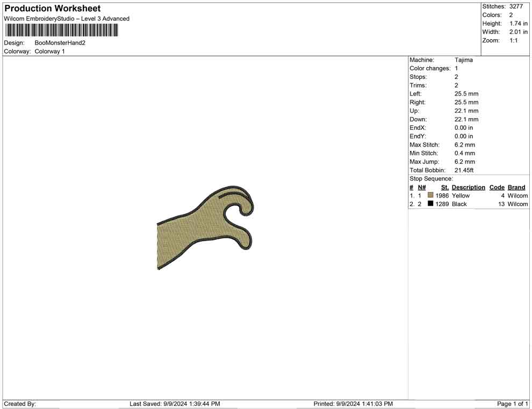Viewport: 532px width, 409px height.
Task: Click the Max Stitch value 6.2 mm
Action: [465, 145]
